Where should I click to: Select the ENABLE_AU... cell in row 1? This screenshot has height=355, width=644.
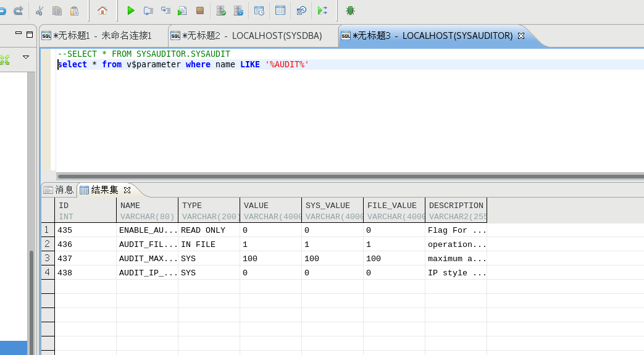coord(147,230)
